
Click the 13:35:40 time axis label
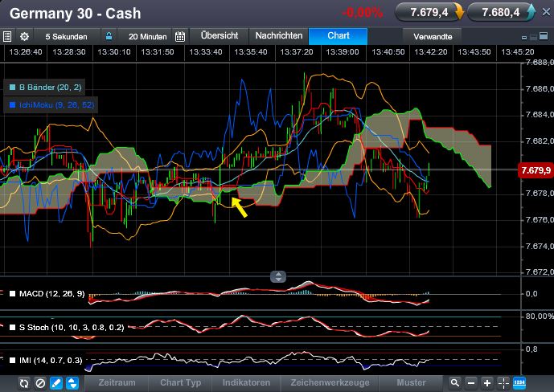[251, 52]
